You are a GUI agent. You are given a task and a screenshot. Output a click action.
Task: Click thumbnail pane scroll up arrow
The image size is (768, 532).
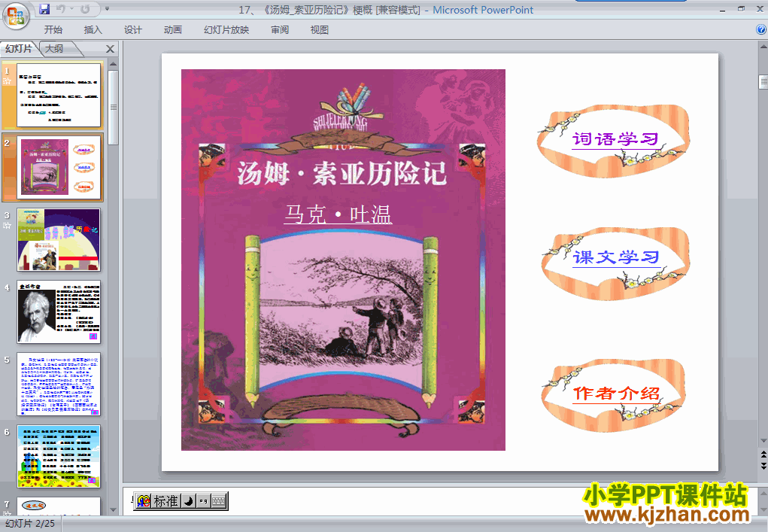point(113,64)
